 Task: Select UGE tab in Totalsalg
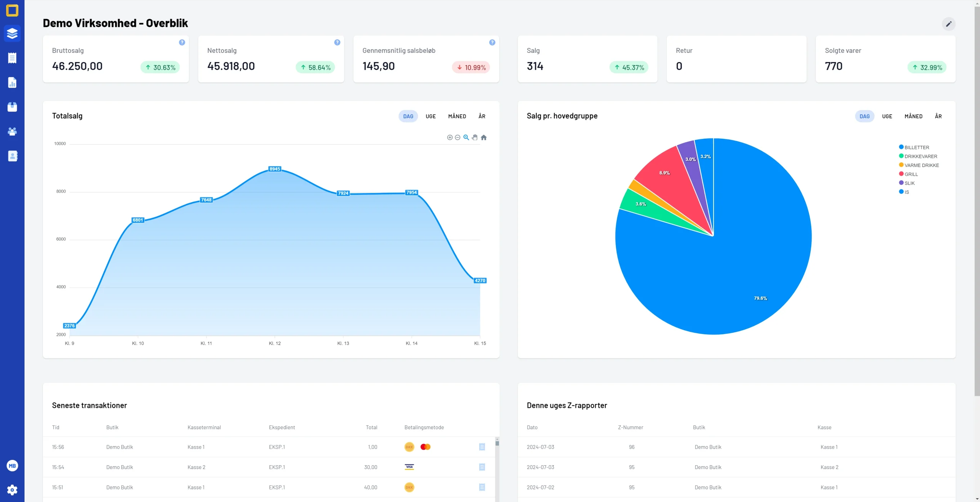coord(431,116)
